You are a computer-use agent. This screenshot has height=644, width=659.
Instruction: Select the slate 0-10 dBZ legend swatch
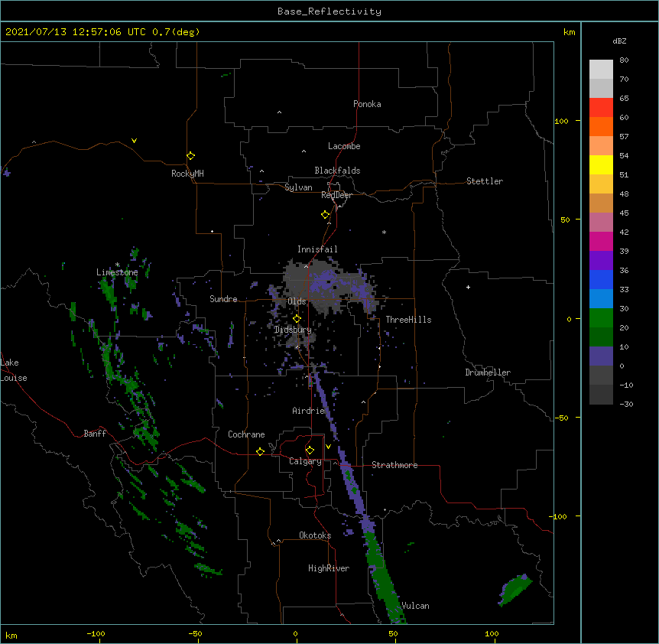601,356
